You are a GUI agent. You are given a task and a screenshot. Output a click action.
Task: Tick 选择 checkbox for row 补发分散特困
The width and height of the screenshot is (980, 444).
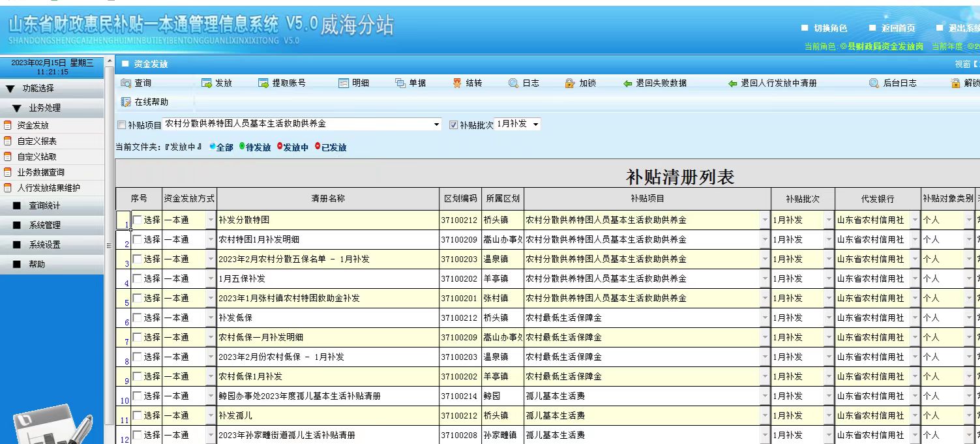point(137,220)
